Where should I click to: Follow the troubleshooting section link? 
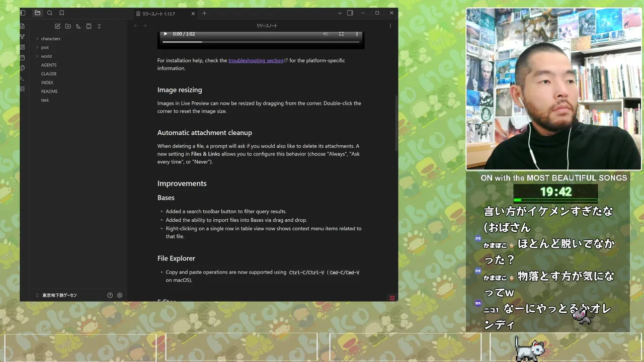coord(256,60)
